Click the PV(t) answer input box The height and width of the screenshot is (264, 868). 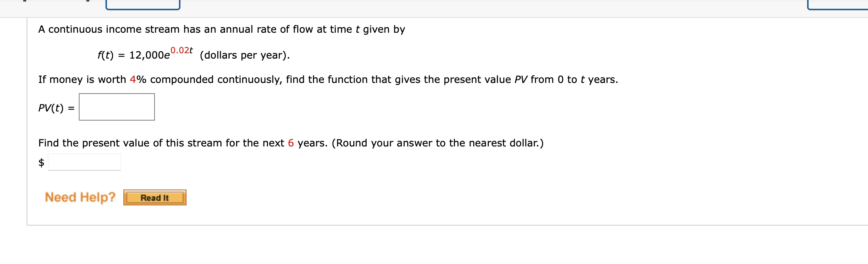tap(116, 107)
